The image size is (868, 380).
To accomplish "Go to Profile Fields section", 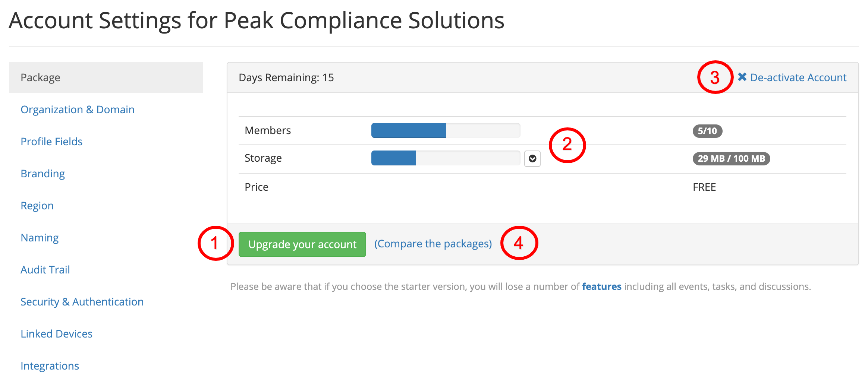I will [x=51, y=142].
